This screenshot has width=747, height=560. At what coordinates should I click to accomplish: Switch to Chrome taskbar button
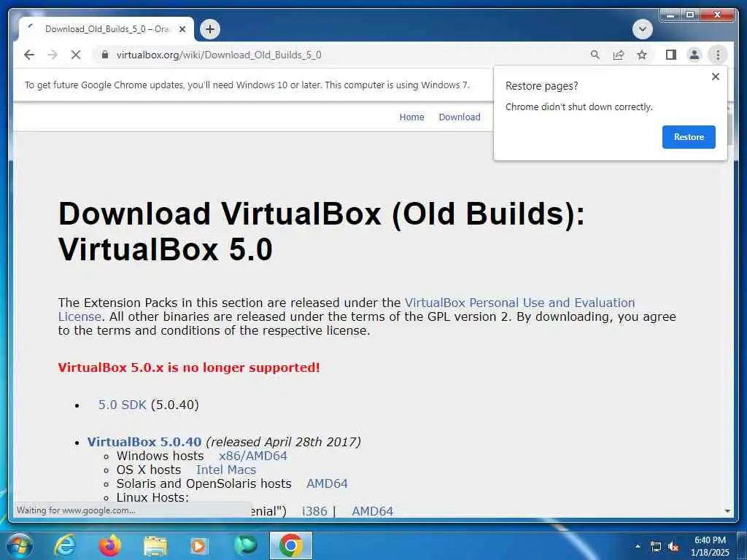(291, 545)
